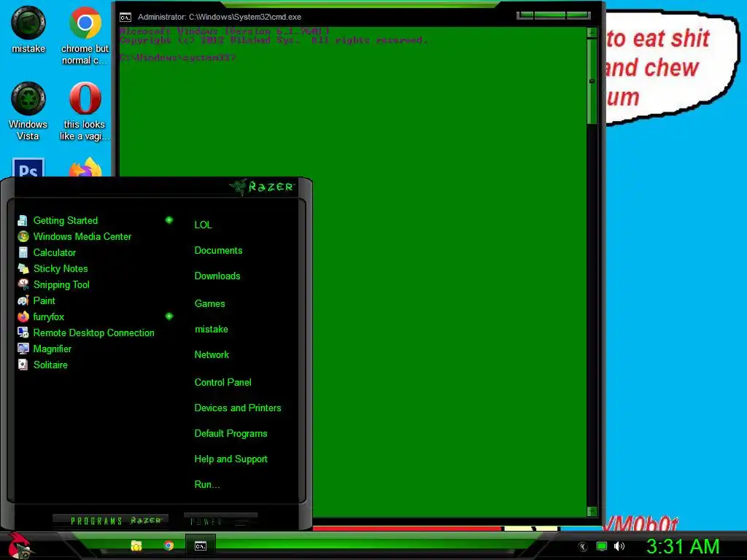Open the Windows Vista recycle bin icon
Viewport: 747px width, 560px height.
28,111
